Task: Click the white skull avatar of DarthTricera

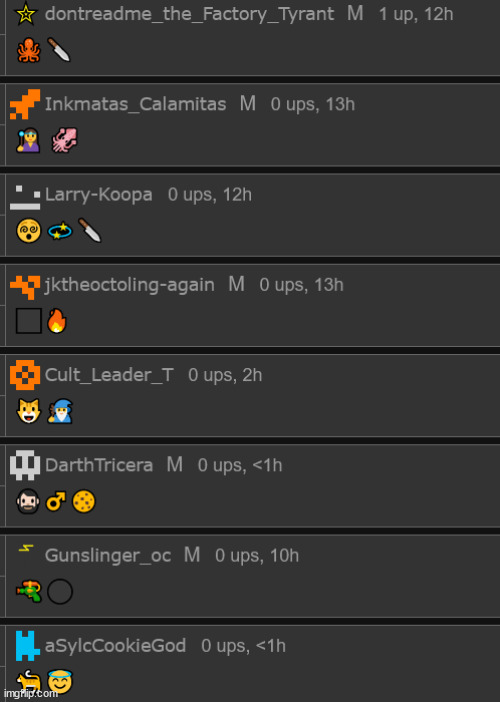Action: pyautogui.click(x=25, y=466)
